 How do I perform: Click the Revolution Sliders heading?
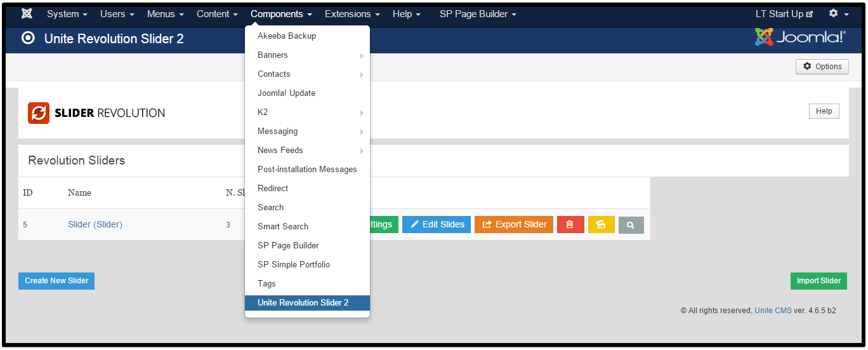pyautogui.click(x=77, y=161)
